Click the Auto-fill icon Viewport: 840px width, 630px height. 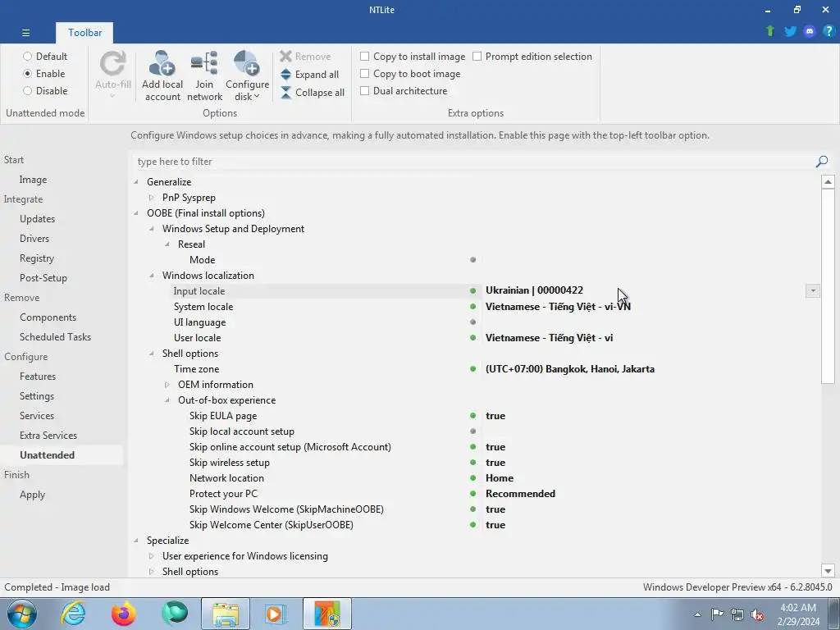point(113,63)
